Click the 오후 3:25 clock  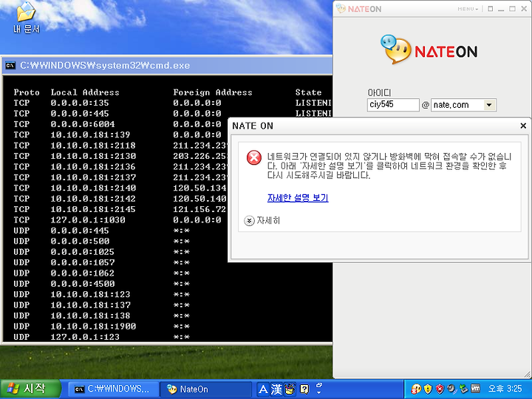click(505, 389)
